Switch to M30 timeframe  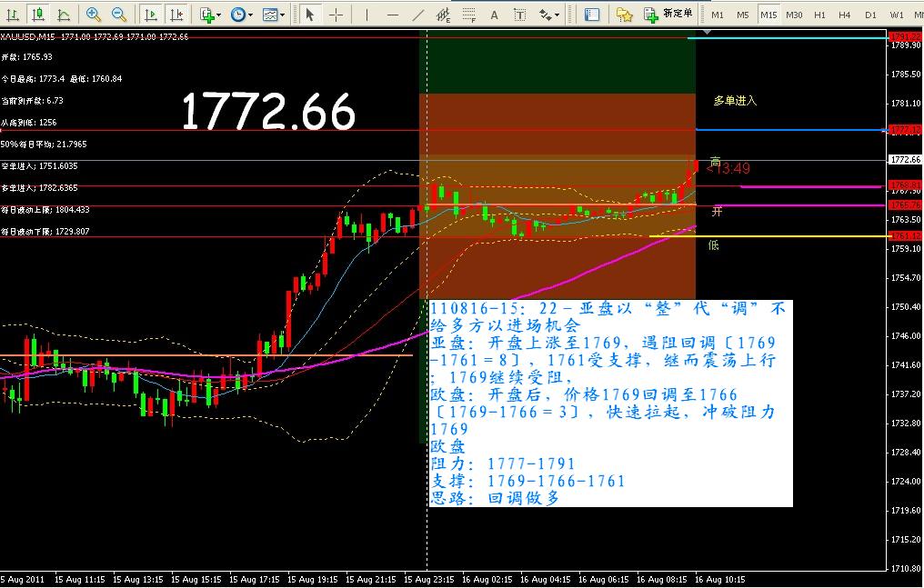[794, 15]
